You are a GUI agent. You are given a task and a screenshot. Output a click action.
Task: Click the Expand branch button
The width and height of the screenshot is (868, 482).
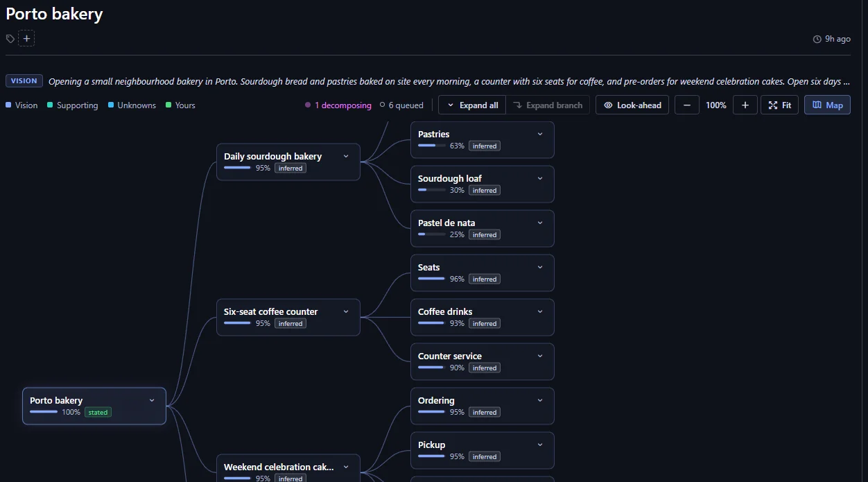point(548,105)
